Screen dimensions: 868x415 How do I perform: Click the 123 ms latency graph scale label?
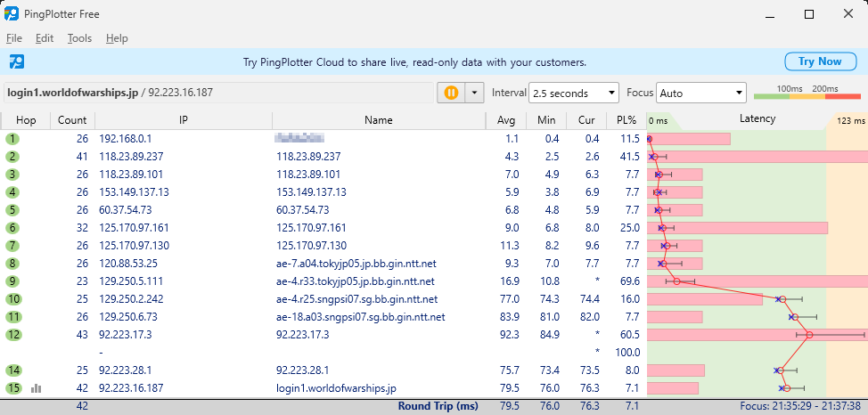[851, 120]
